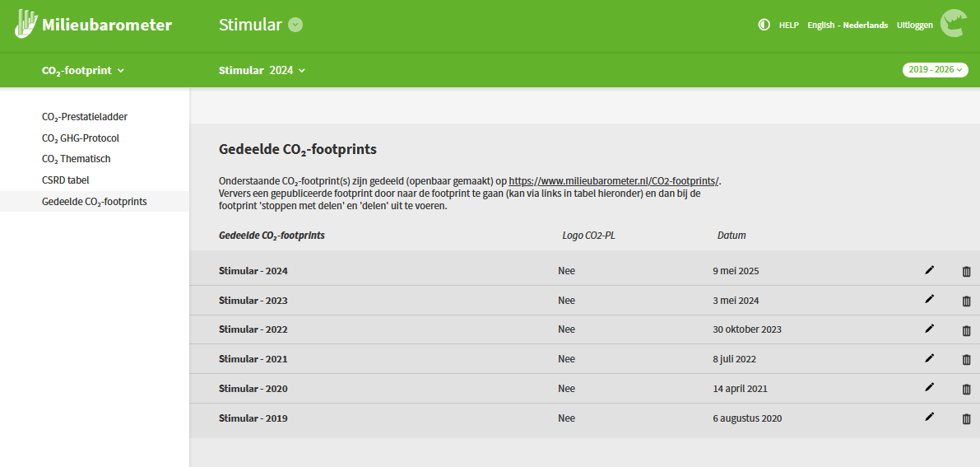Open the Stimular - 2023 footprint link

point(253,301)
